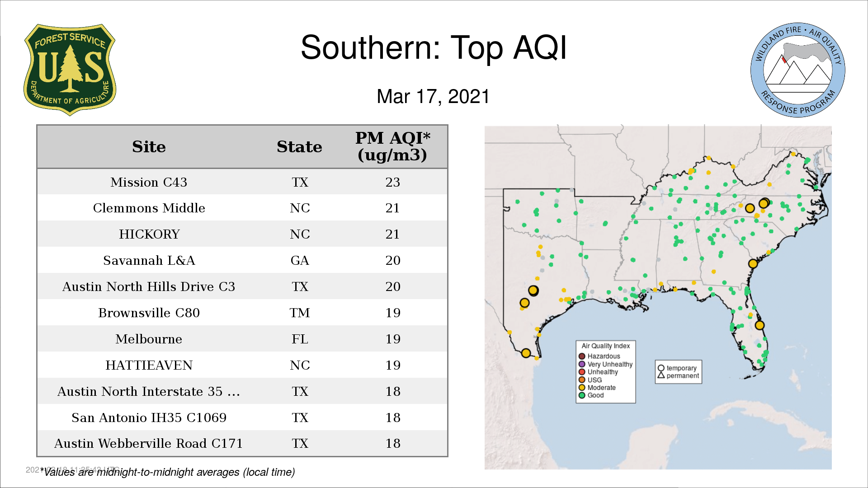The image size is (868, 488).
Task: Click the Hazardous legend color dot
Action: [582, 357]
